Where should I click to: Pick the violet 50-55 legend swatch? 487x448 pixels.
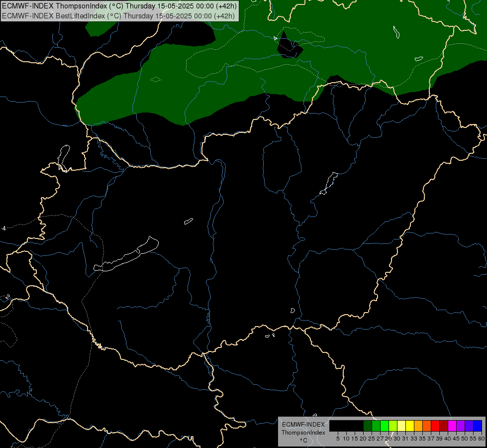pyautogui.click(x=469, y=426)
